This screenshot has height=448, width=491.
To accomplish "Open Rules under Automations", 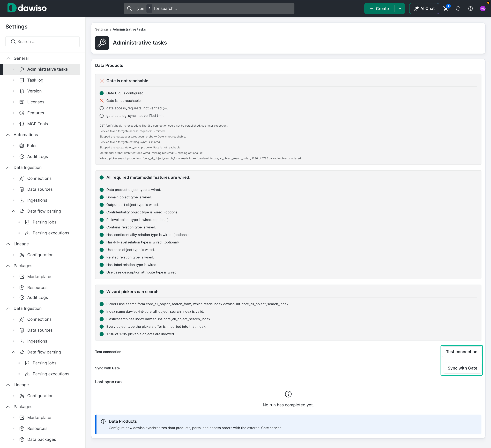I will [32, 146].
